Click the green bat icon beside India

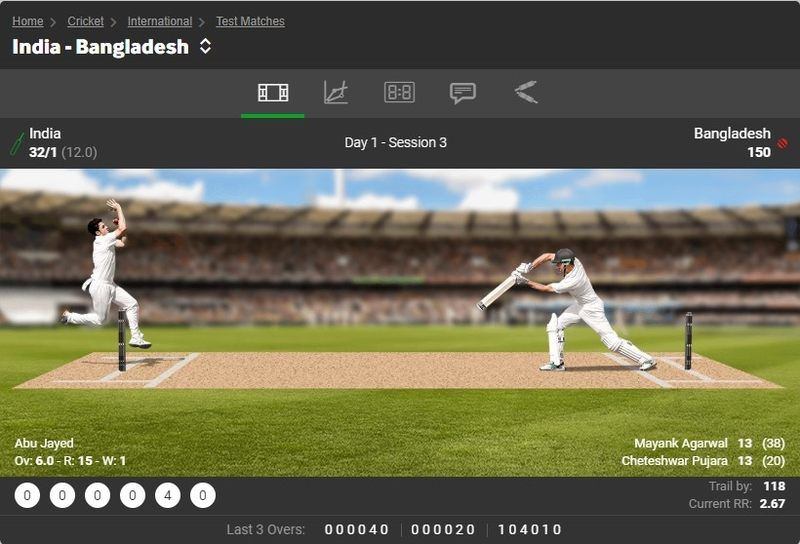point(17,144)
